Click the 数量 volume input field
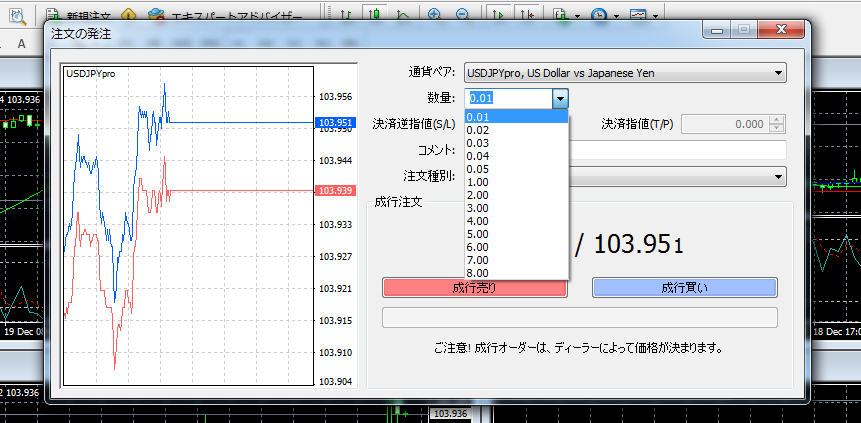The image size is (861, 423). coord(508,99)
